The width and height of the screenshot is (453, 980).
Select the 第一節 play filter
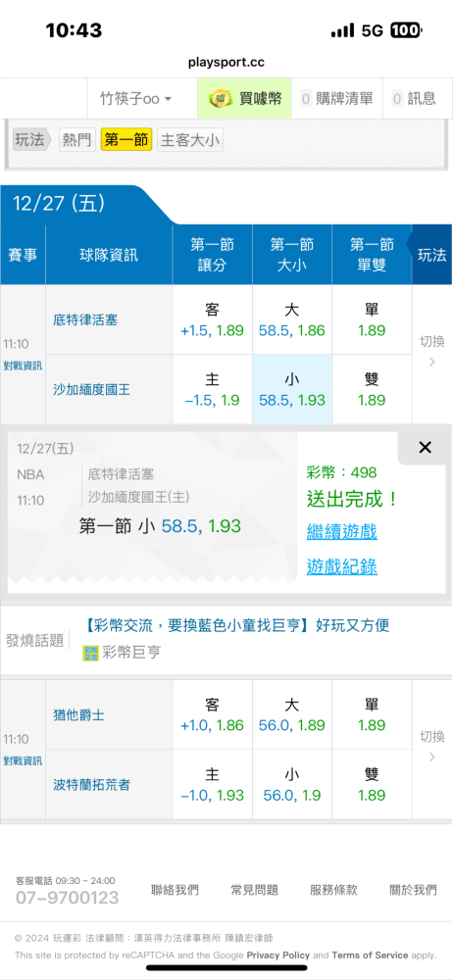[x=126, y=140]
